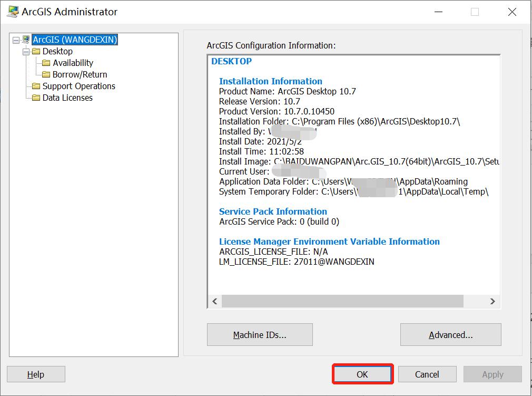Click the ArcGIS Administrator title bar icon
Viewport: 532px width, 396px height.
12,12
